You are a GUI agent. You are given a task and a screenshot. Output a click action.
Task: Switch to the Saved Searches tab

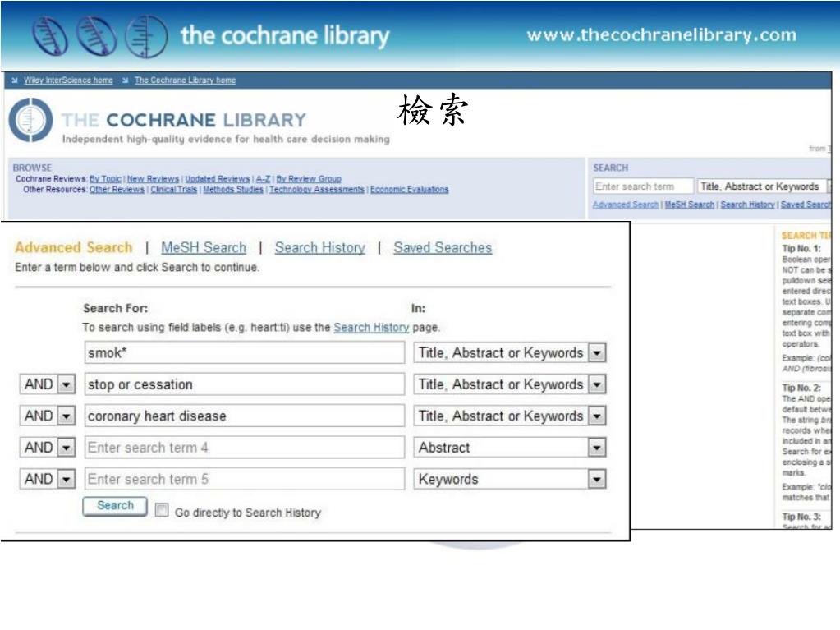point(443,247)
